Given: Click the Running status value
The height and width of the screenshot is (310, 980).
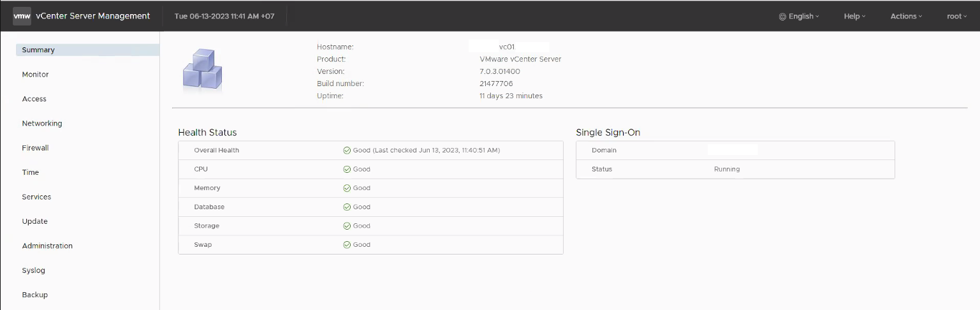Looking at the screenshot, I should (x=727, y=170).
